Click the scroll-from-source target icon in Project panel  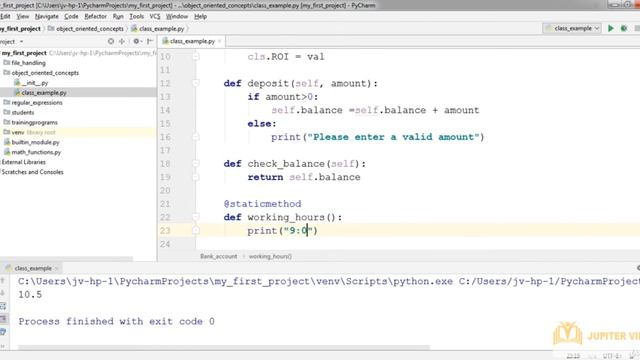(x=111, y=41)
